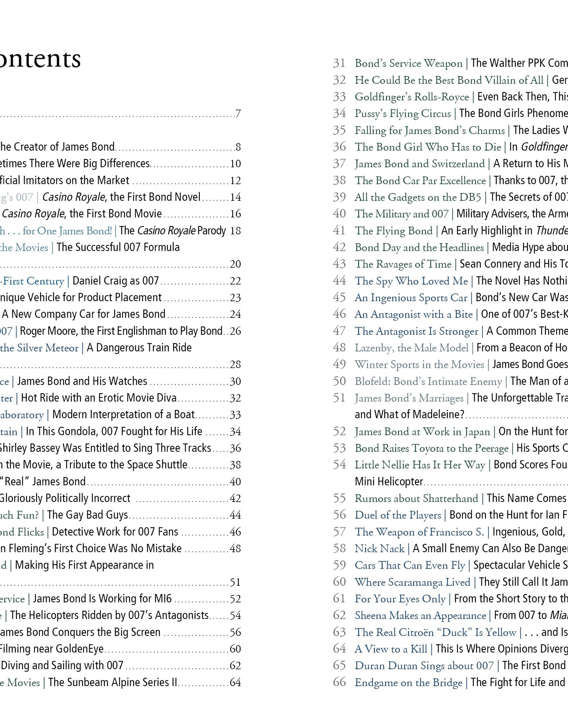Click 'A New Company Car for James Bond'

pos(83,314)
